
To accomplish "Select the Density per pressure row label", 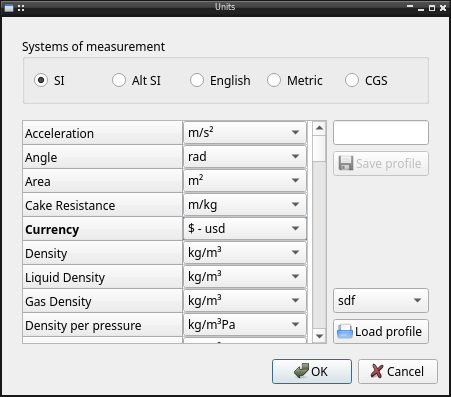I will pos(102,325).
